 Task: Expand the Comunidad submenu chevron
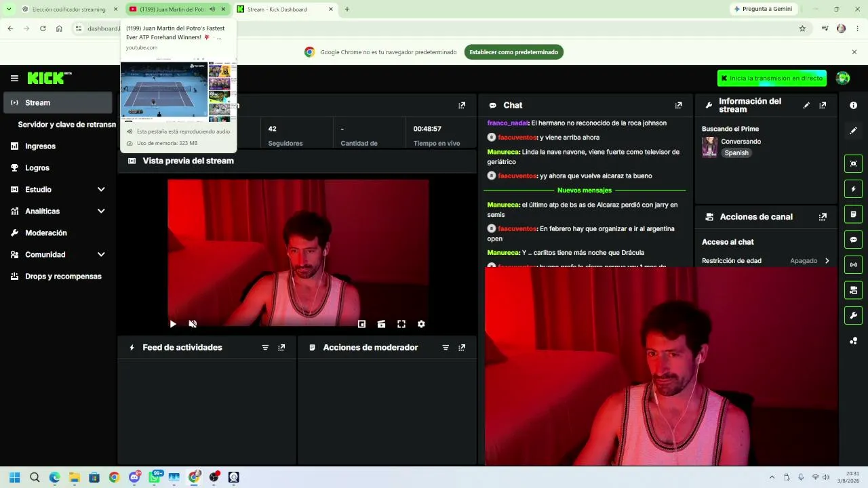click(101, 255)
